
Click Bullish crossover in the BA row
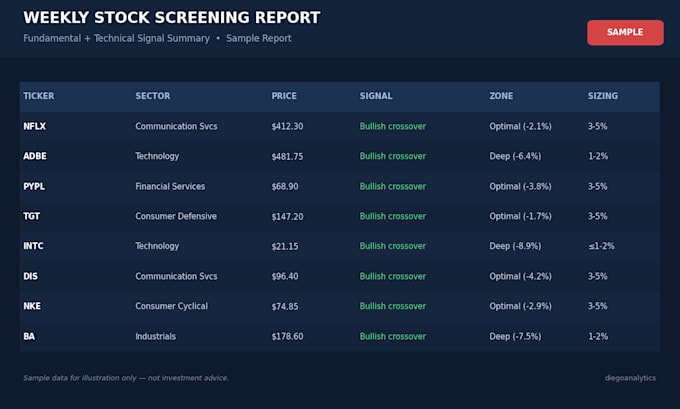click(393, 337)
